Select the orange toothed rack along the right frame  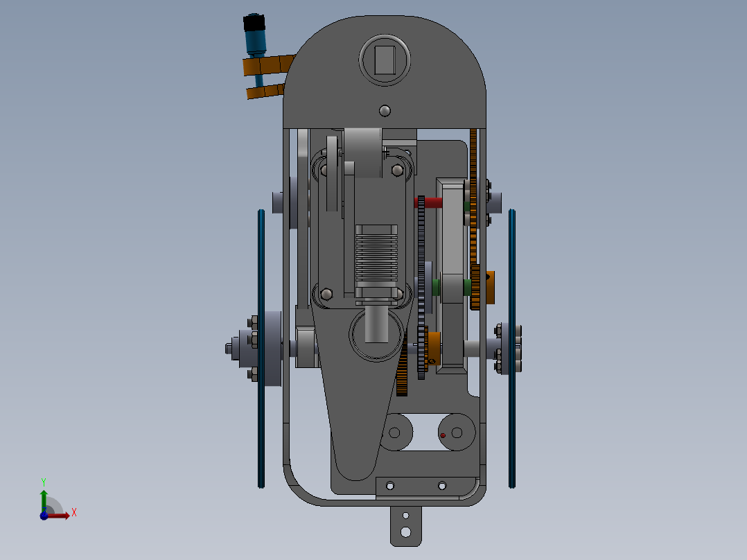coord(473,198)
